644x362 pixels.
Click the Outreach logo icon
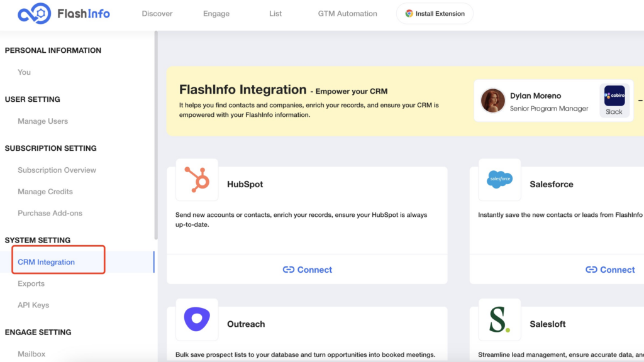pos(197,319)
